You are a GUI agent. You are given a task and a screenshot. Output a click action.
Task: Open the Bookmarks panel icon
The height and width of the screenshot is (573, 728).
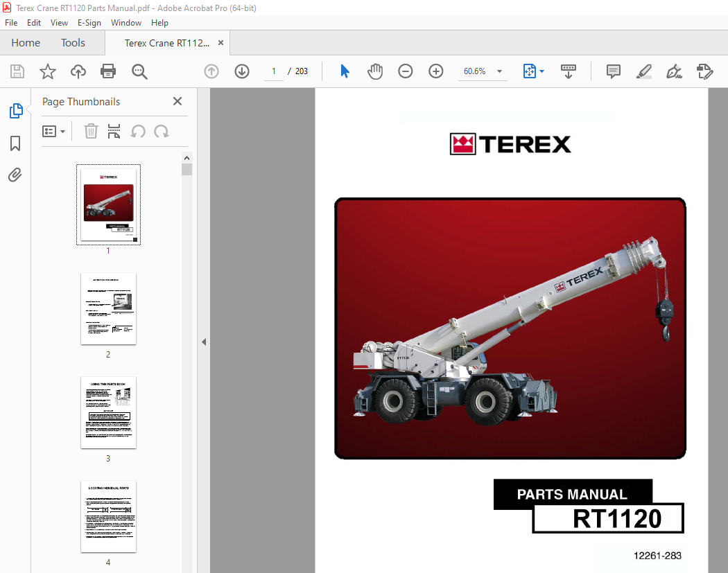(x=15, y=143)
